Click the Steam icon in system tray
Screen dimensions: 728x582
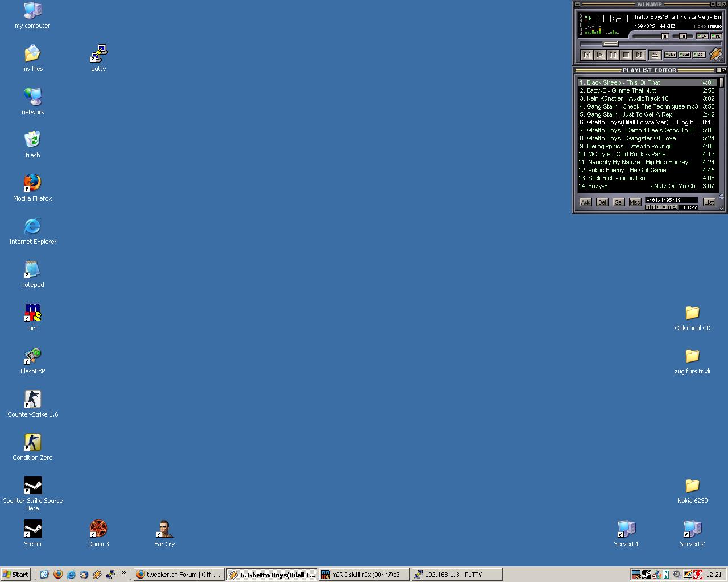(x=647, y=575)
